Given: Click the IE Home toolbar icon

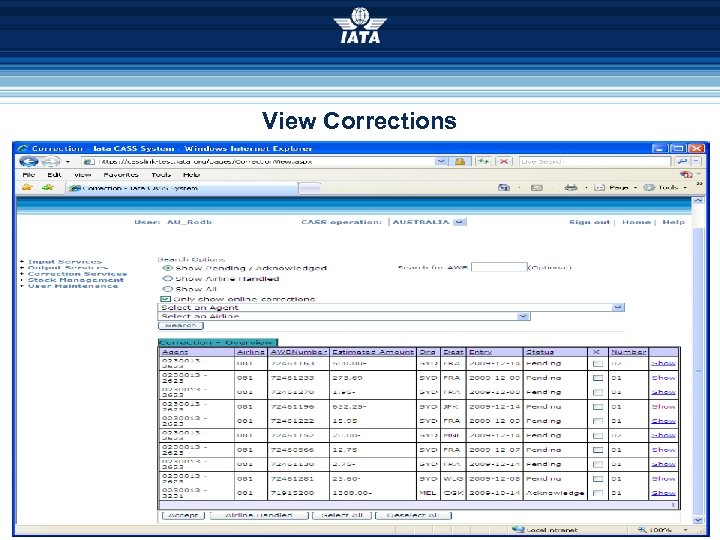Looking at the screenshot, I should coord(504,187).
